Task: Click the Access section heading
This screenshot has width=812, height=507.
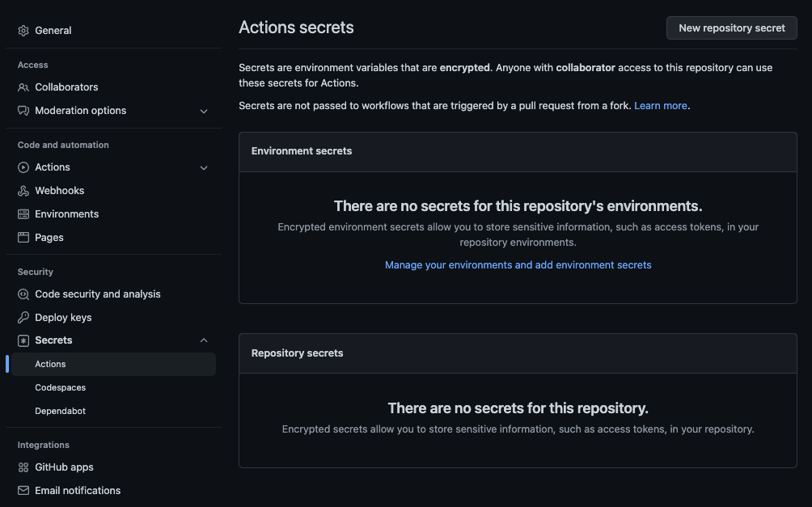Action: click(32, 65)
